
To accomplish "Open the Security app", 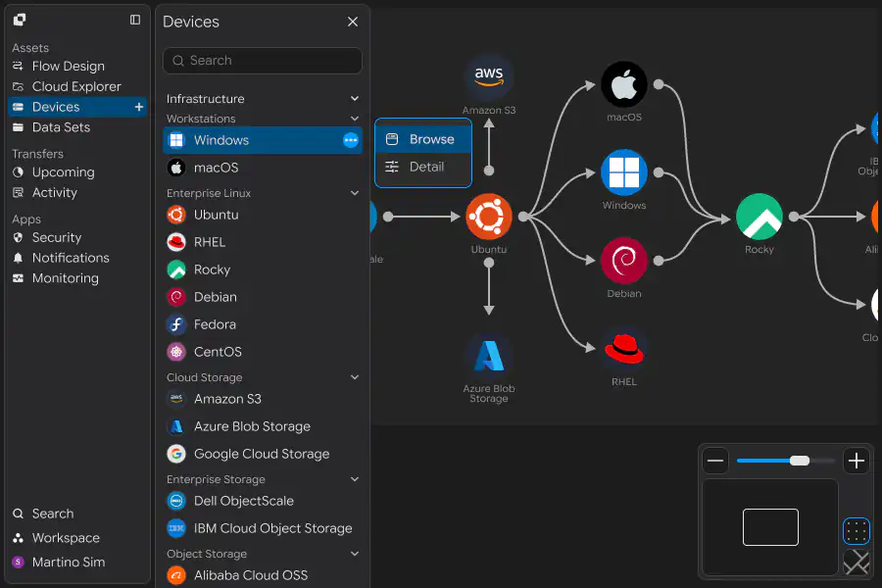I will point(77,237).
